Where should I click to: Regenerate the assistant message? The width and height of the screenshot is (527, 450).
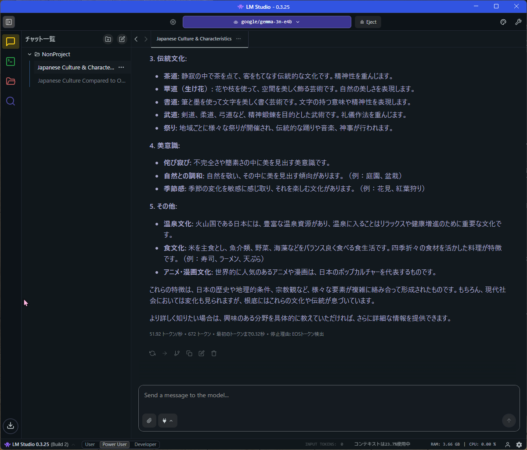(152, 354)
